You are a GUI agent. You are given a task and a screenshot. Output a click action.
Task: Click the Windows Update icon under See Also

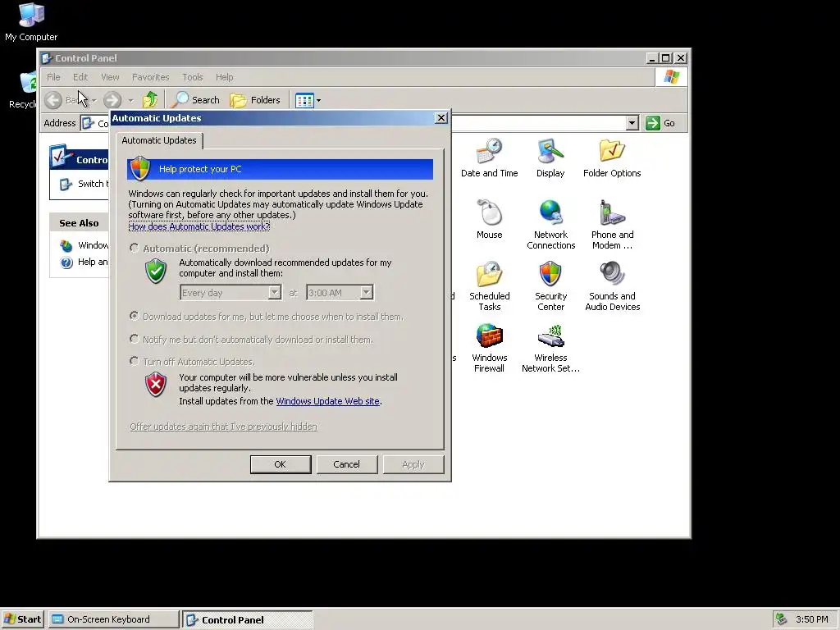coord(66,245)
